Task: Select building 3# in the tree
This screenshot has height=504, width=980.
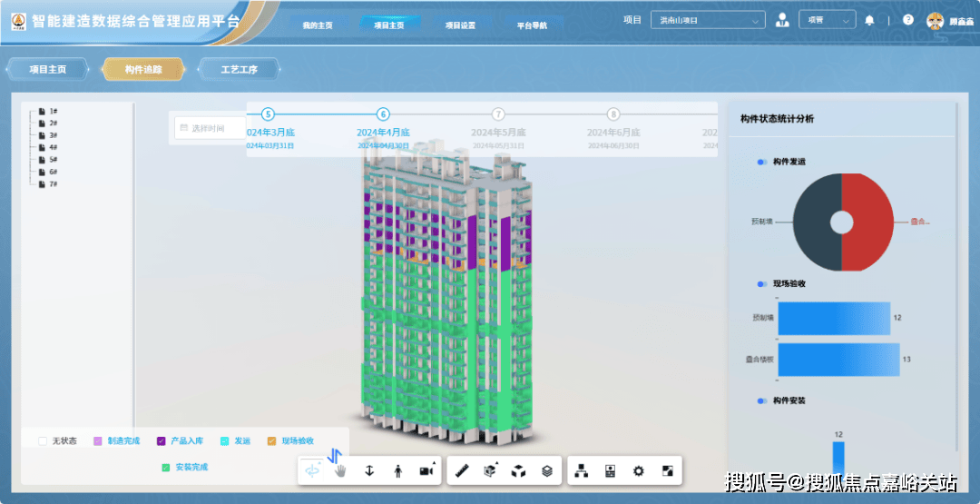Action: tap(54, 135)
